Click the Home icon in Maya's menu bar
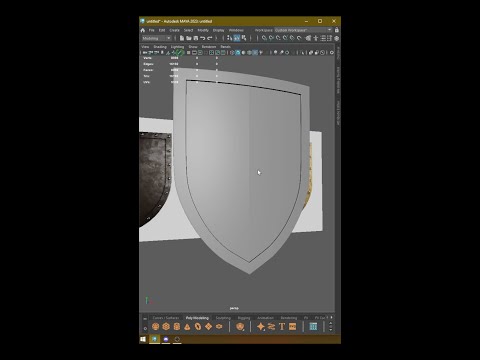Viewport: 480px width, 360px height. click(142, 30)
